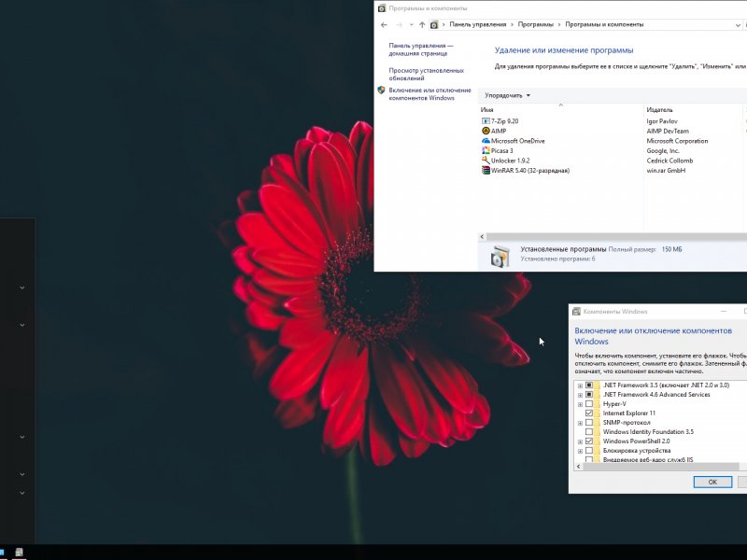
Task: Check the "Блокировка устройства" checkbox
Action: point(589,451)
